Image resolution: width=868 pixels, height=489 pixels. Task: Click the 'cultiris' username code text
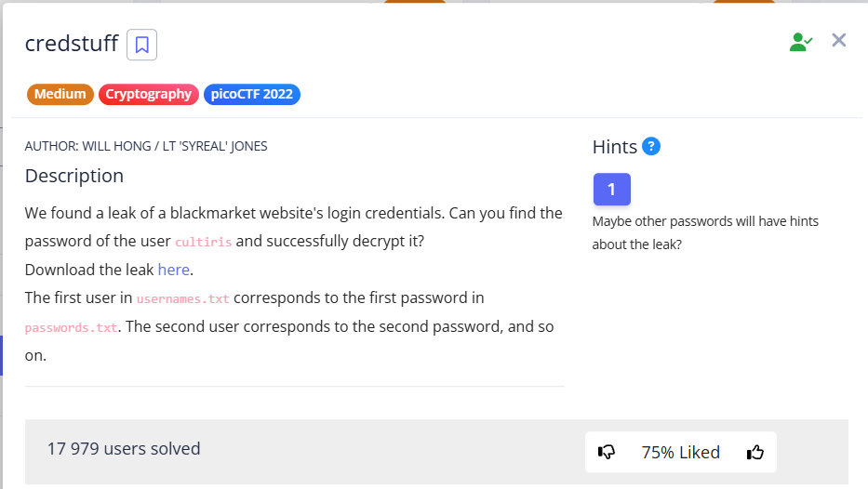[204, 242]
